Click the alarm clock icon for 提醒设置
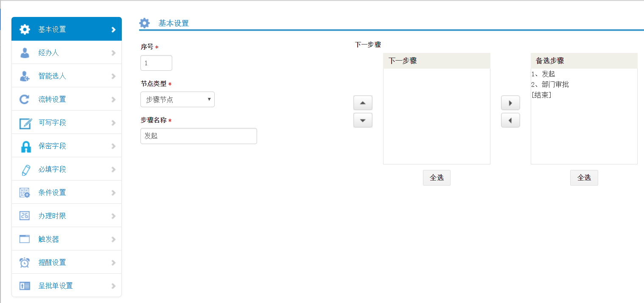Image resolution: width=644 pixels, height=303 pixels. coord(25,262)
